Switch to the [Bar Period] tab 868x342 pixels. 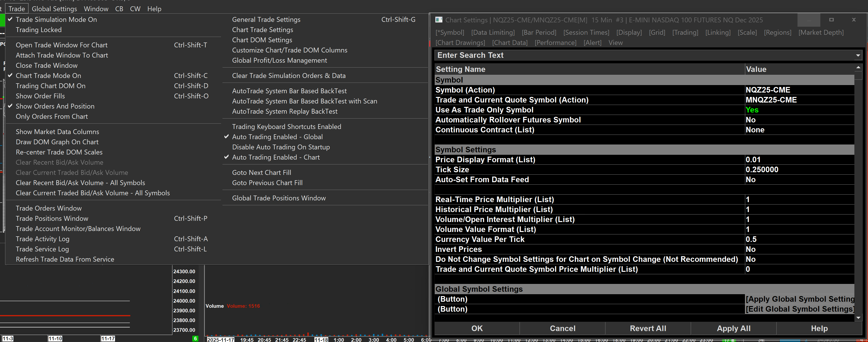coord(539,32)
